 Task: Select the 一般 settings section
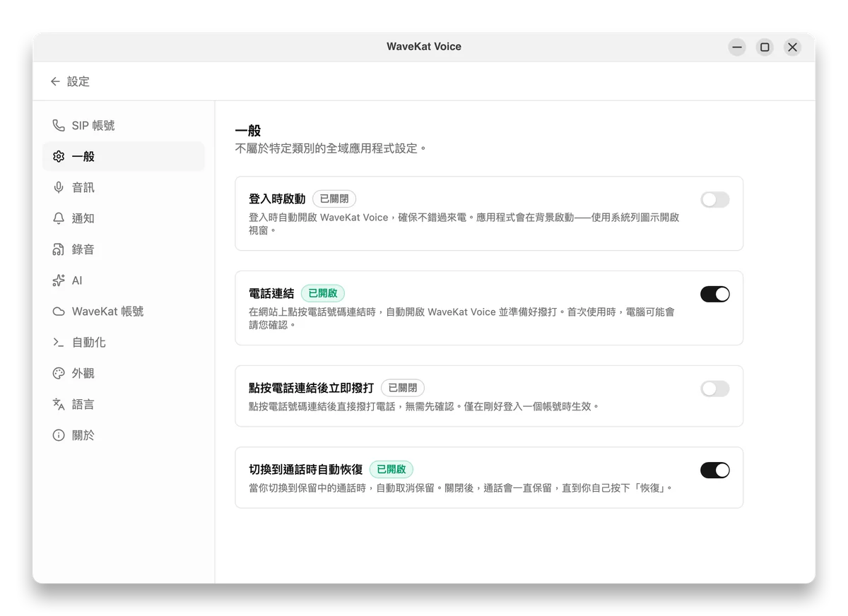coord(124,157)
